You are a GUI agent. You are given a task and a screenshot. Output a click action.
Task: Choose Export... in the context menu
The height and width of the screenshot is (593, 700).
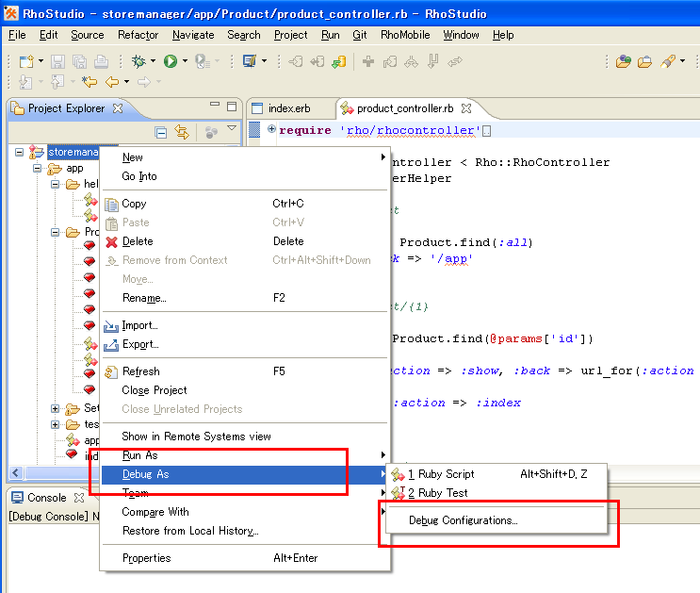coord(244,344)
